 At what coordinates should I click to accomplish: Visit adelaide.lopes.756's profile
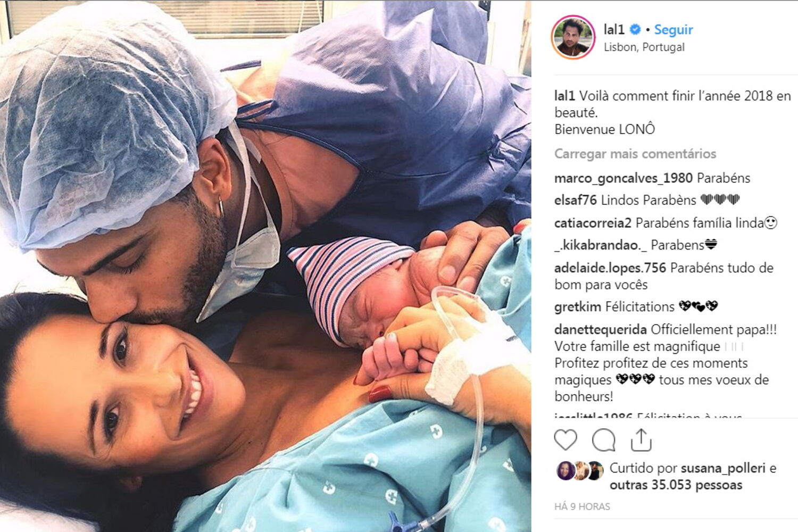pos(610,268)
